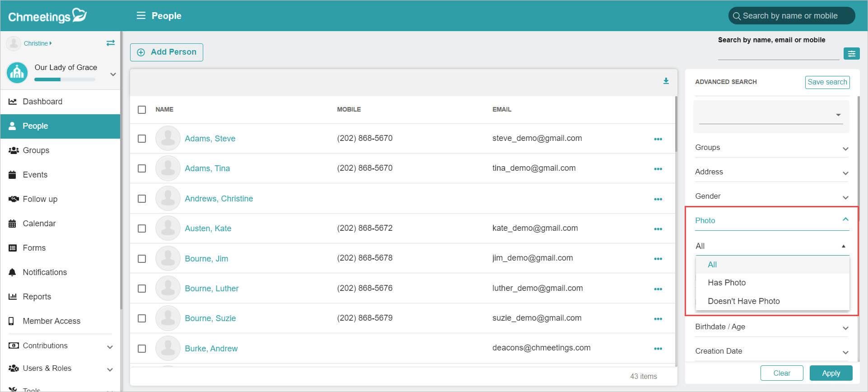Click the Dashboard chart icon in the sidebar

[x=13, y=102]
